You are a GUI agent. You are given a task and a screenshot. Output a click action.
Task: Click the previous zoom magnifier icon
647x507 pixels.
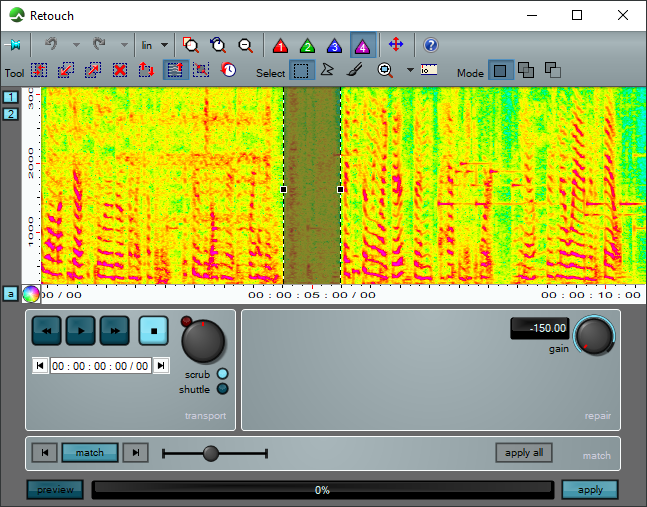(218, 45)
